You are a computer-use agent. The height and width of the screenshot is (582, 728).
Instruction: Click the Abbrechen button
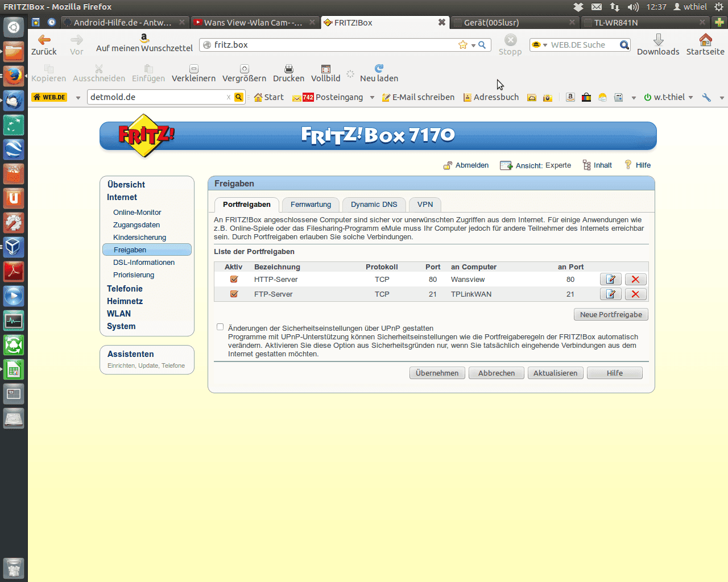[x=497, y=373]
